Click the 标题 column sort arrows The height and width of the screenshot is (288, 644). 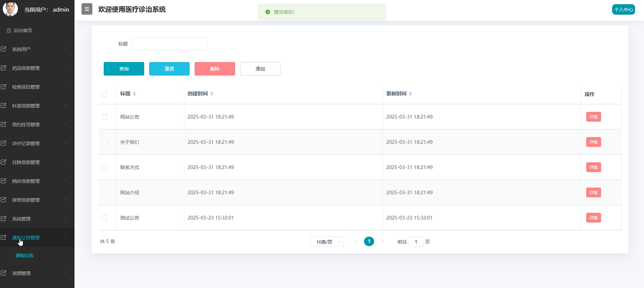(134, 94)
